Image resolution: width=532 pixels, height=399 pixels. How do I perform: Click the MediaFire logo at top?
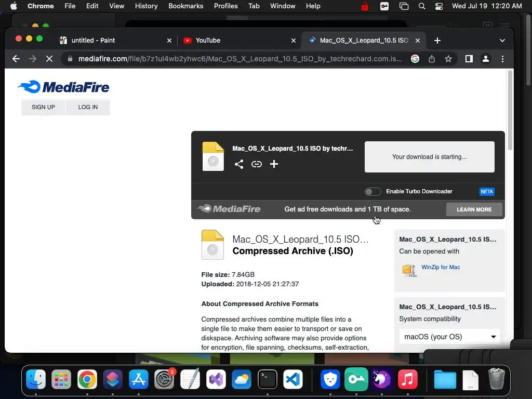click(63, 87)
